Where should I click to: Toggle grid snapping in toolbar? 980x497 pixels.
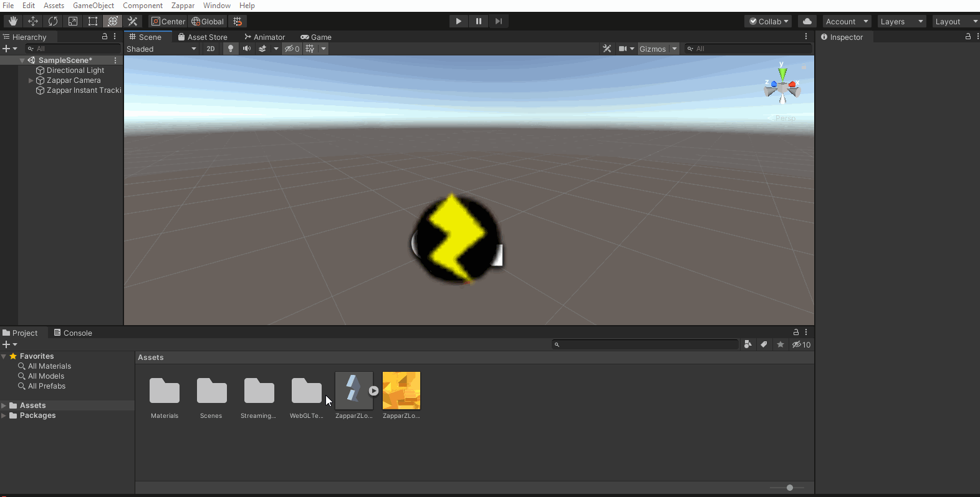238,21
